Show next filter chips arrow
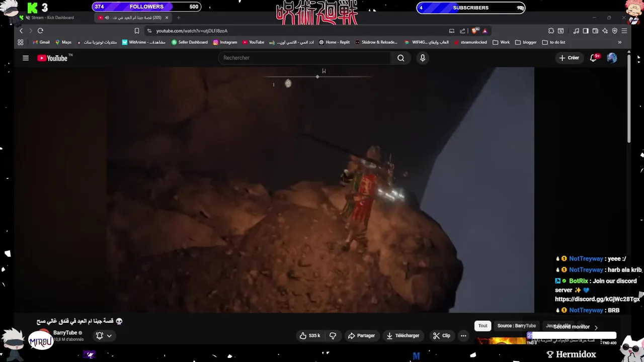This screenshot has height=362, width=644. 596,327
